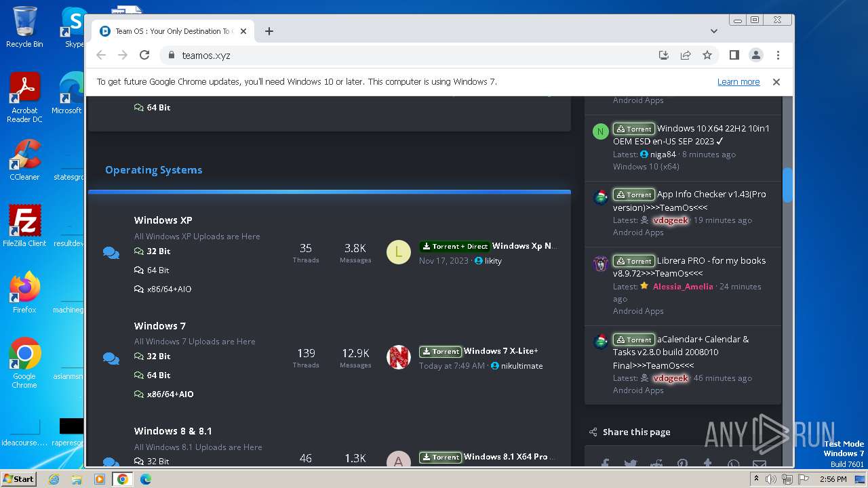This screenshot has width=868, height=488.
Task: Open the Windows 10 (x64) category link
Action: click(x=646, y=167)
